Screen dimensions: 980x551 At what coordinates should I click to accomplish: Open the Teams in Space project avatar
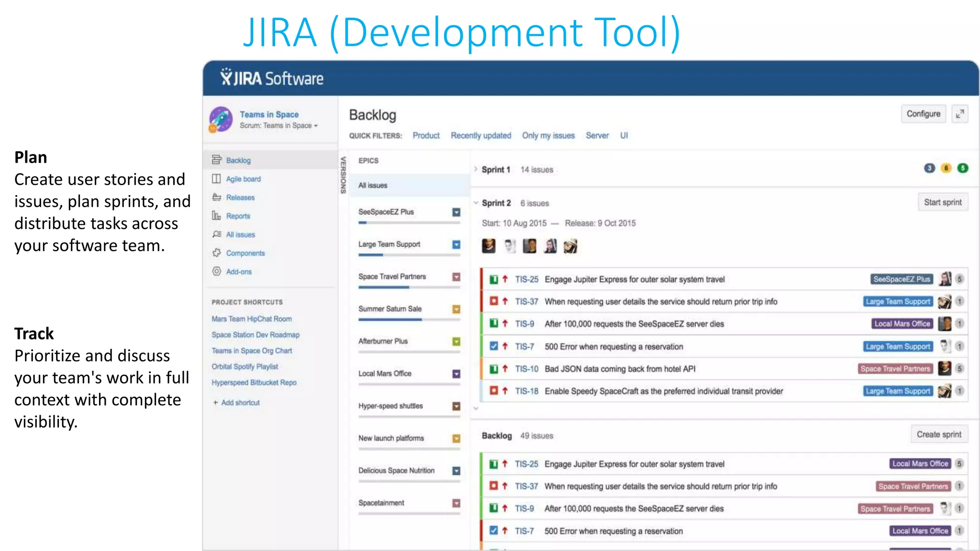pyautogui.click(x=221, y=119)
